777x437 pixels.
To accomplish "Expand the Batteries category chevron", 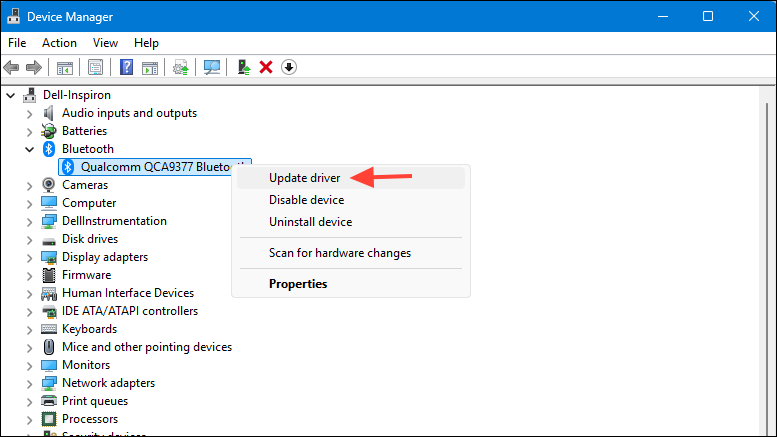I will [x=30, y=132].
